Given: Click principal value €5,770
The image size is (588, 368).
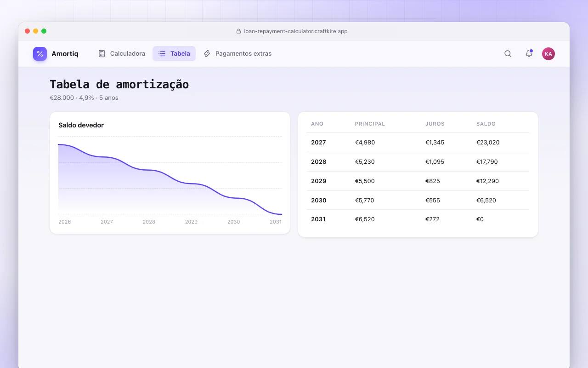Looking at the screenshot, I should [x=365, y=201].
